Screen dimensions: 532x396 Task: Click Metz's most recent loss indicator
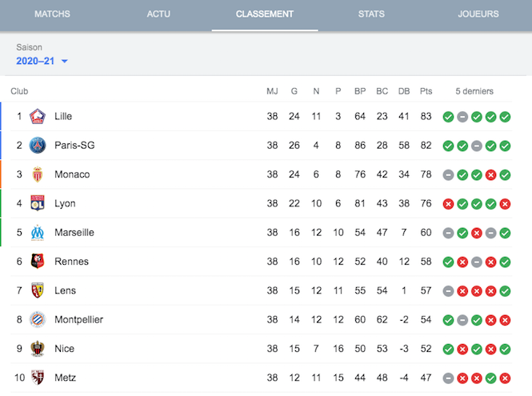tap(505, 378)
